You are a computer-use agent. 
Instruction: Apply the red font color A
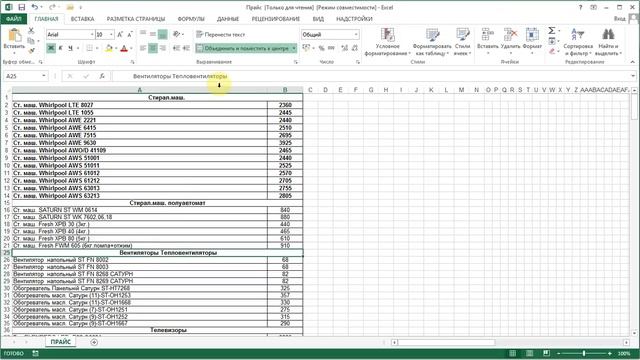124,48
